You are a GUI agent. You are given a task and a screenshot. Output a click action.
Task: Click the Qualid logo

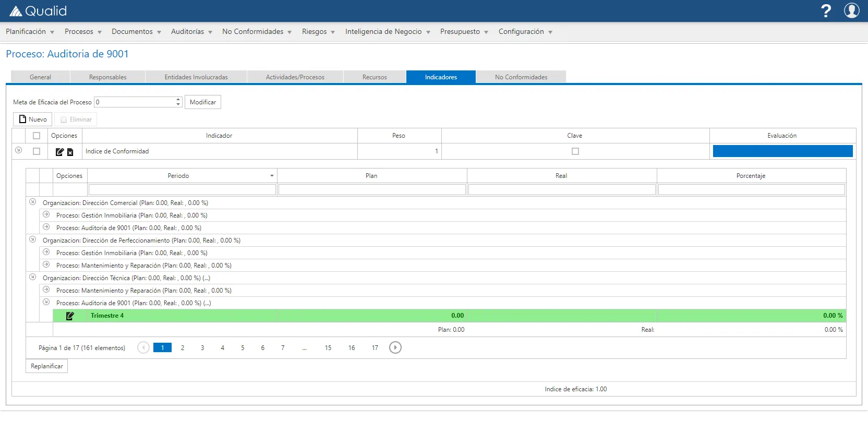(x=38, y=11)
